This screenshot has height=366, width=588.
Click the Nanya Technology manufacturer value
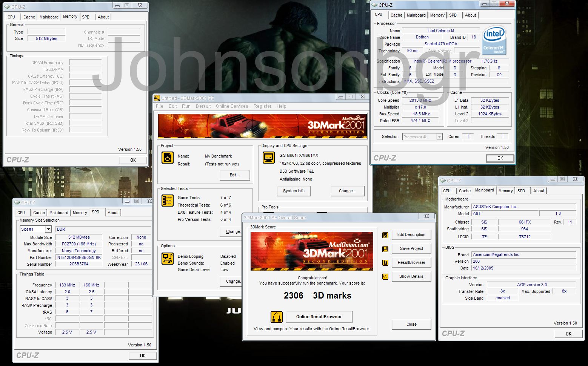79,251
